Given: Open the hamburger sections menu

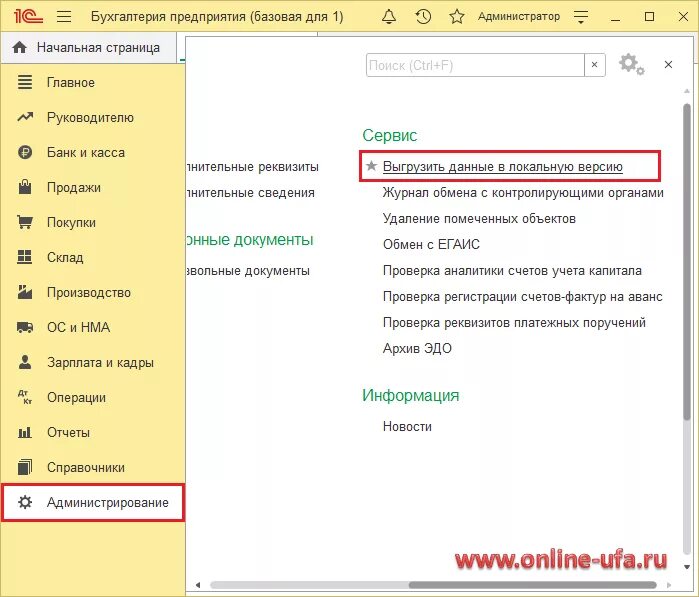Looking at the screenshot, I should pyautogui.click(x=64, y=16).
